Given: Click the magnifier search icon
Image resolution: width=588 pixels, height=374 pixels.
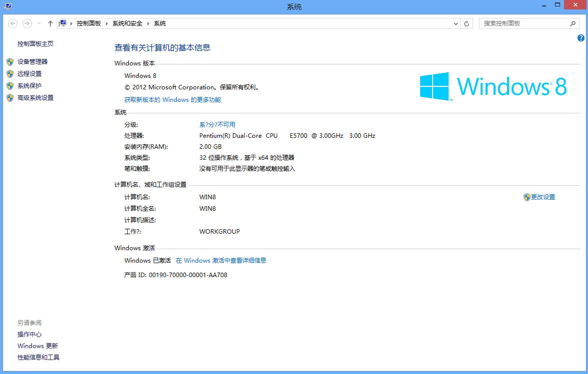Looking at the screenshot, I should pyautogui.click(x=573, y=23).
